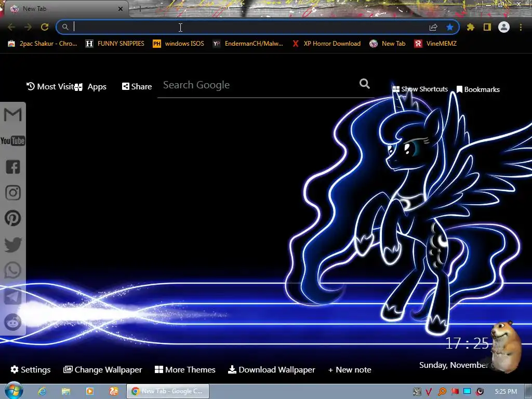
Task: Add a New note
Action: (x=350, y=369)
